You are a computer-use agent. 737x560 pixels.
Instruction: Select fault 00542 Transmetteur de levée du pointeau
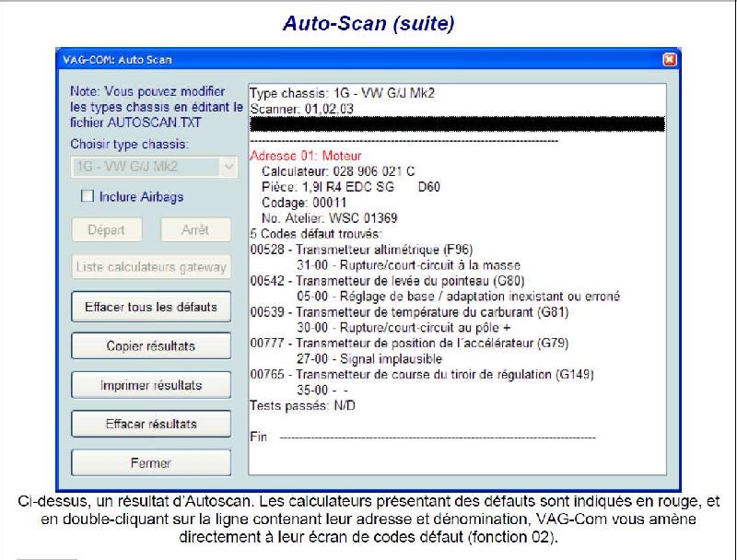click(387, 281)
